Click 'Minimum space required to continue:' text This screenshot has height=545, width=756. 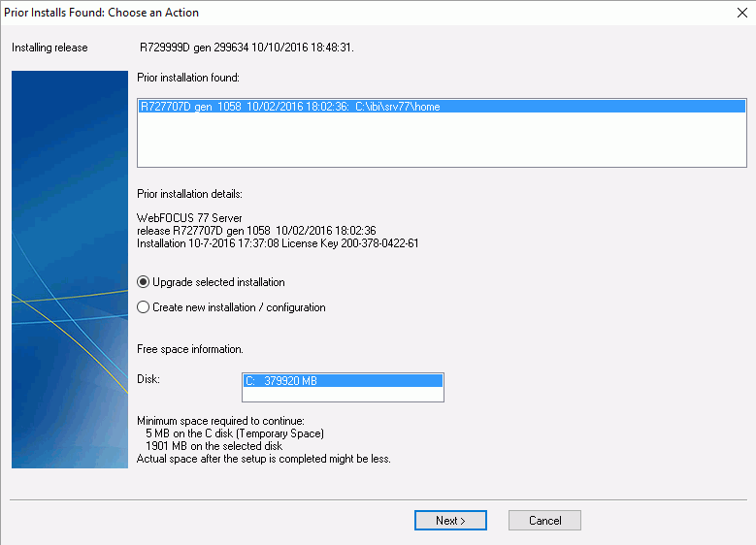click(x=221, y=421)
